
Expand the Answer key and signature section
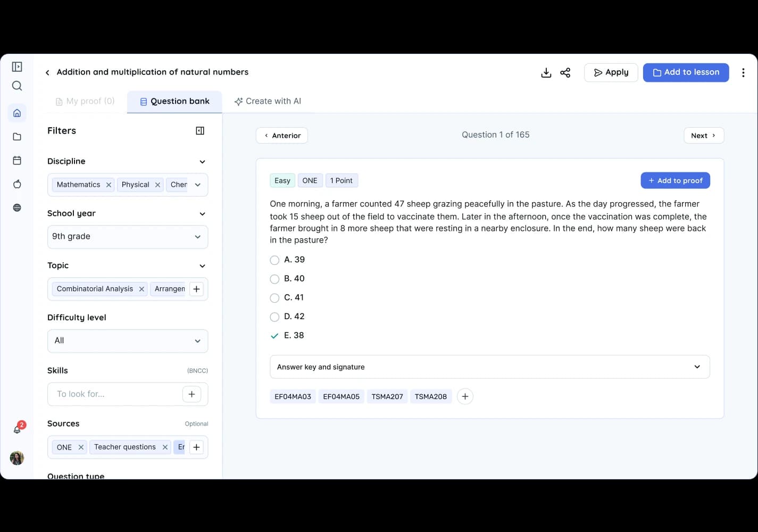pos(489,367)
